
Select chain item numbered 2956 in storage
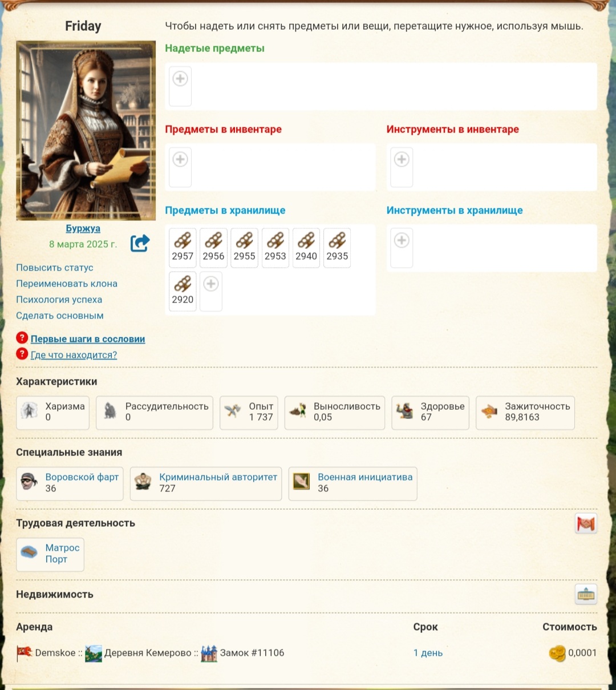tap(213, 248)
